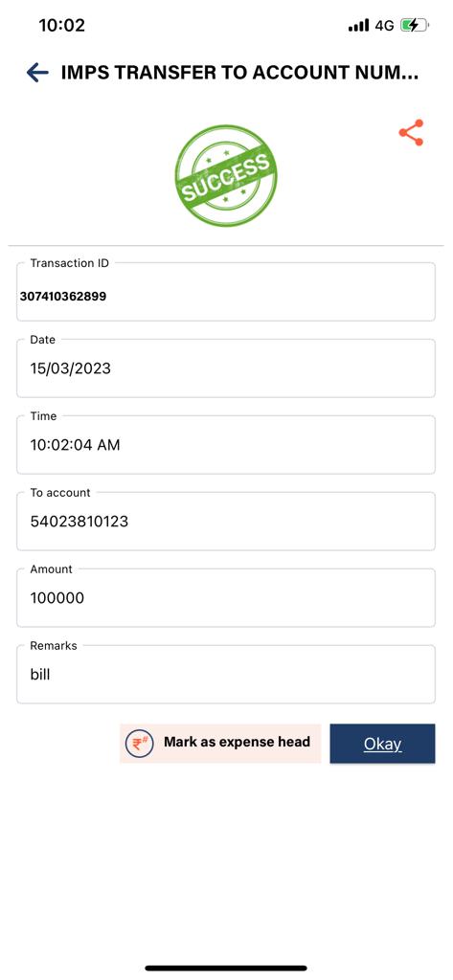Tap the back arrow icon
The height and width of the screenshot is (980, 453).
(x=37, y=73)
